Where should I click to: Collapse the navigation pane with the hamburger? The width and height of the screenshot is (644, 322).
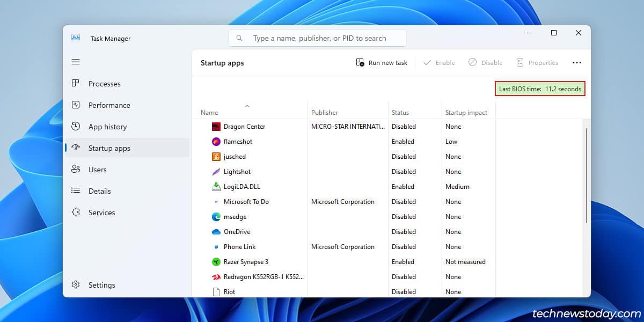(x=76, y=62)
